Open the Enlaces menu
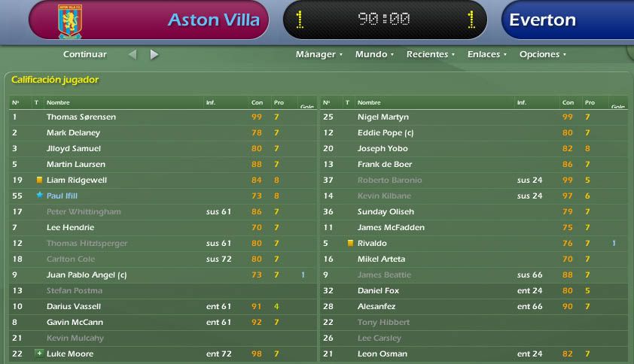The width and height of the screenshot is (634, 364). click(487, 54)
